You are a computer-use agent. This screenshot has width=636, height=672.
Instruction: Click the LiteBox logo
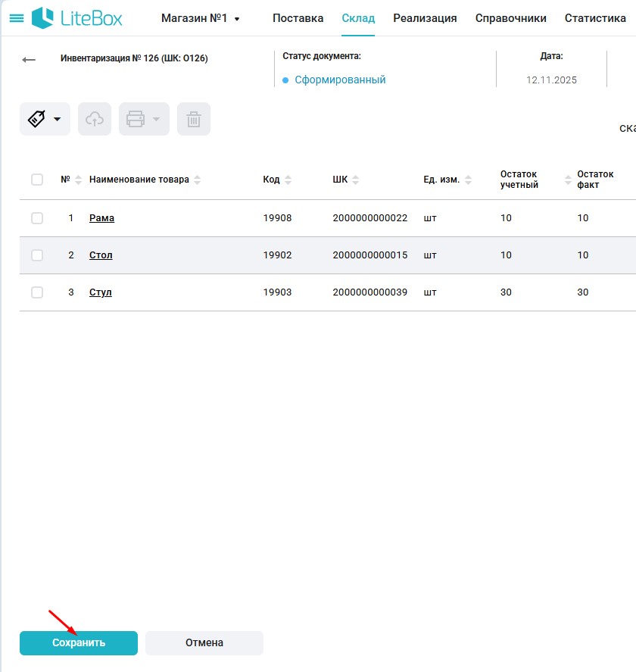77,18
